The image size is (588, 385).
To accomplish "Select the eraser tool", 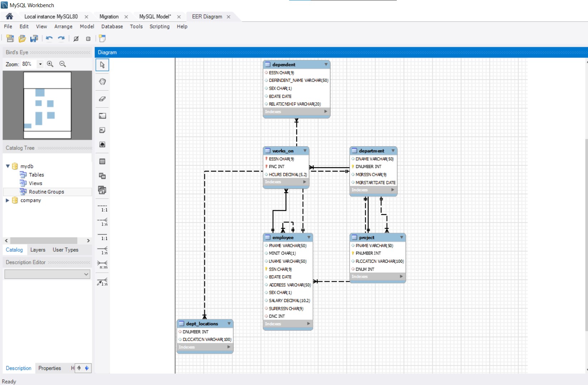I will (x=102, y=99).
